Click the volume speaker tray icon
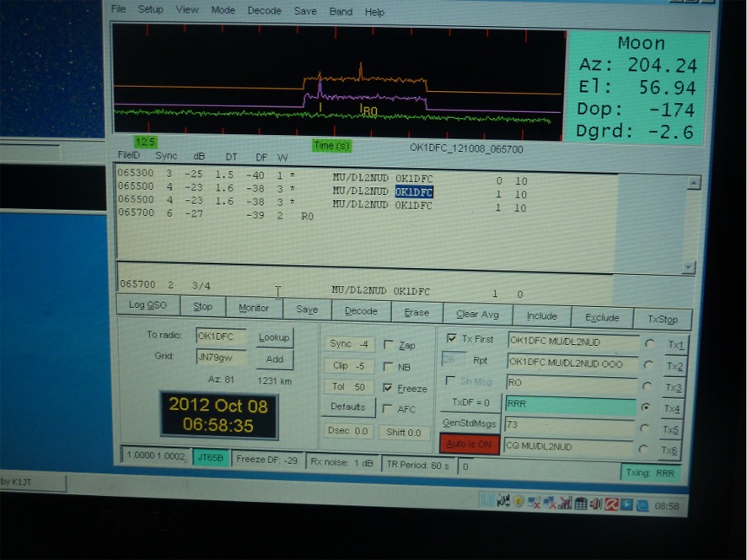The image size is (747, 560). coord(595,503)
